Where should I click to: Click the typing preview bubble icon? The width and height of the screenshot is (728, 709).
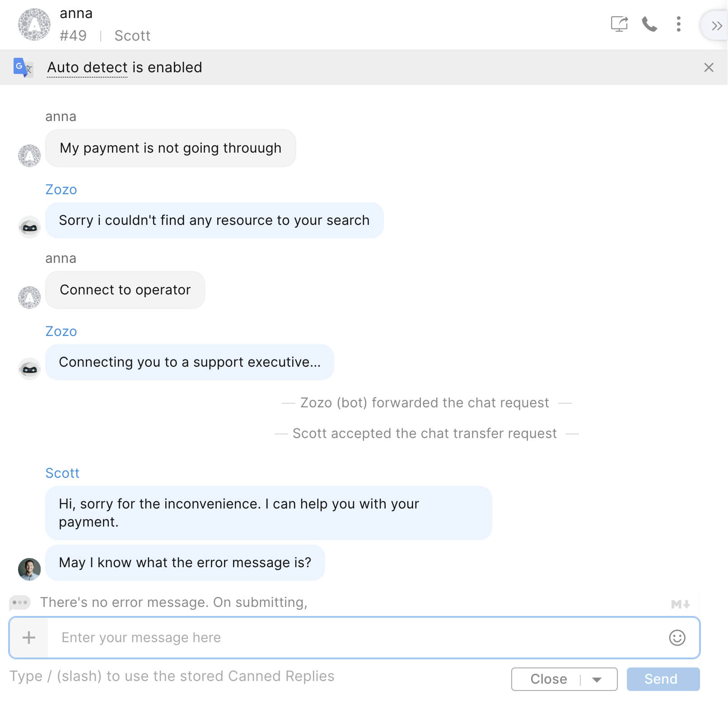coord(20,602)
